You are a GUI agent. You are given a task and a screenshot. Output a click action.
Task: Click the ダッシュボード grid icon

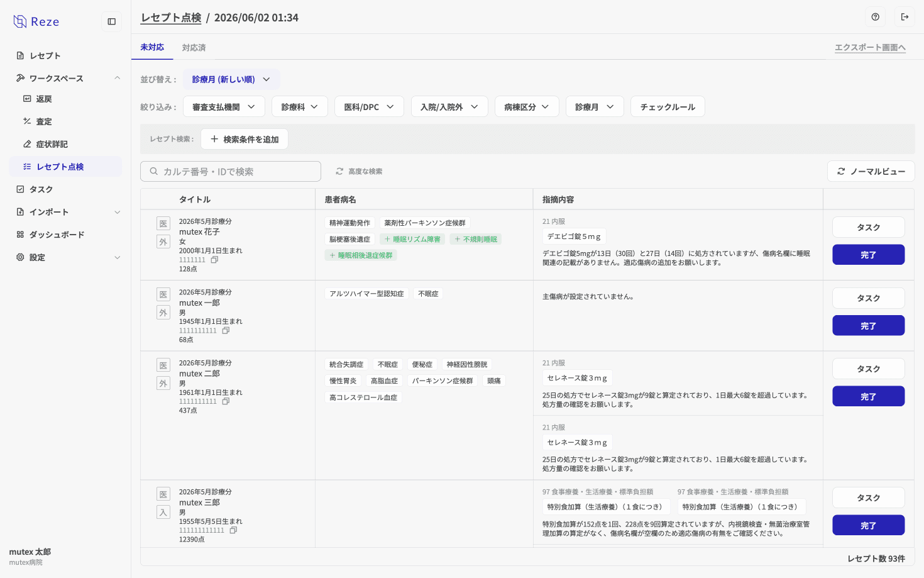click(x=20, y=235)
